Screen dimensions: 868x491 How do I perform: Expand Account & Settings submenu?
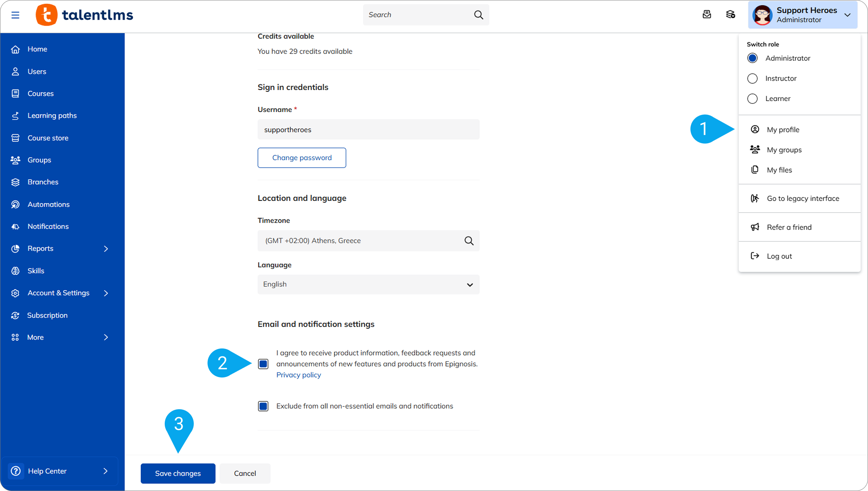tap(106, 293)
